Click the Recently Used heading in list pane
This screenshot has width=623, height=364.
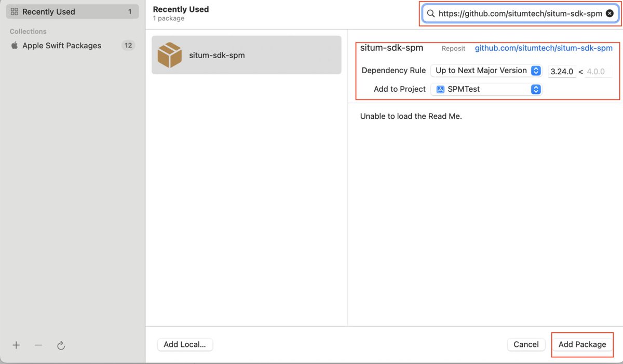tap(181, 9)
